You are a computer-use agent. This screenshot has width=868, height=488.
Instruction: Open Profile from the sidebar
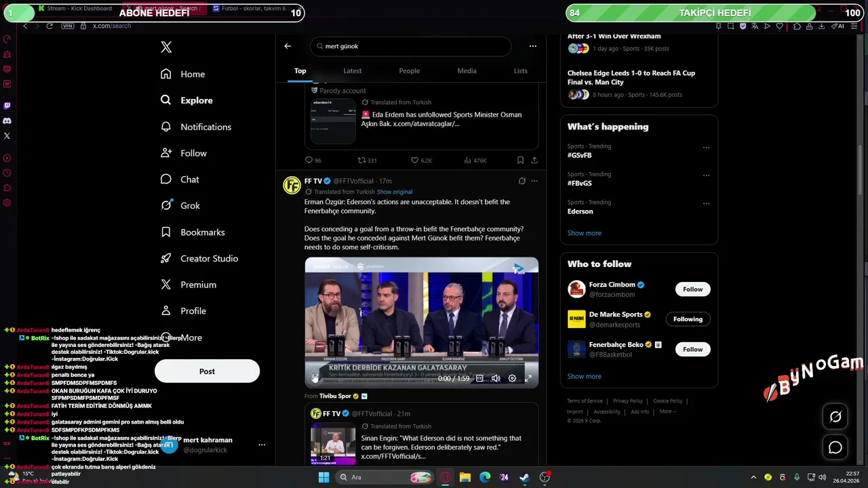(184, 311)
